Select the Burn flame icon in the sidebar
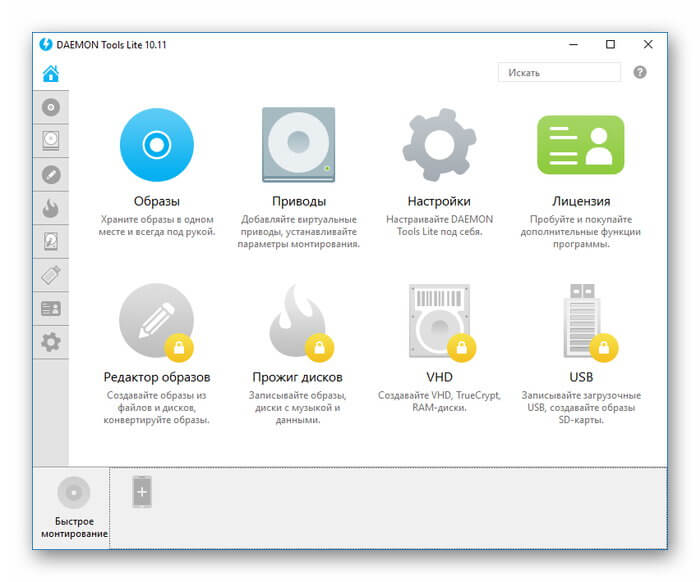The height and width of the screenshot is (582, 700). tap(51, 208)
